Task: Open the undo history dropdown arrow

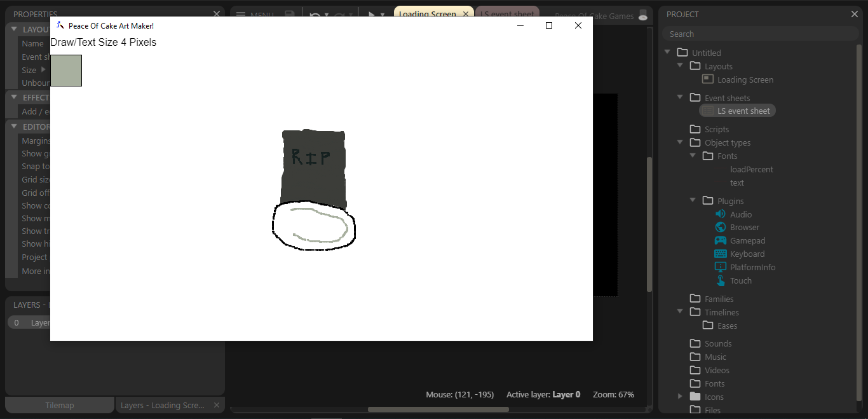Action: point(326,15)
